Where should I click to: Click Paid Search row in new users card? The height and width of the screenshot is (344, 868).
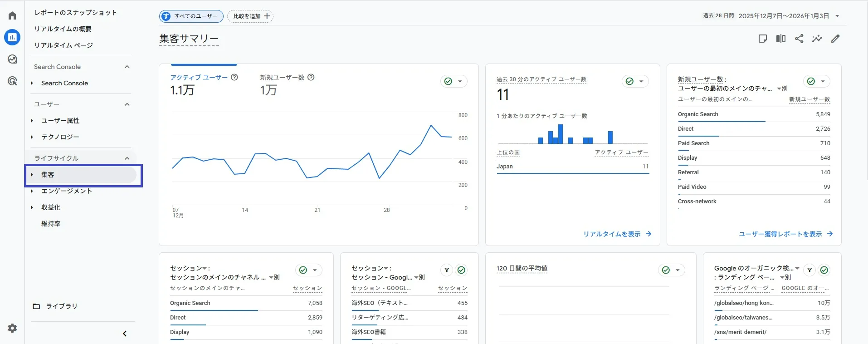pos(754,143)
